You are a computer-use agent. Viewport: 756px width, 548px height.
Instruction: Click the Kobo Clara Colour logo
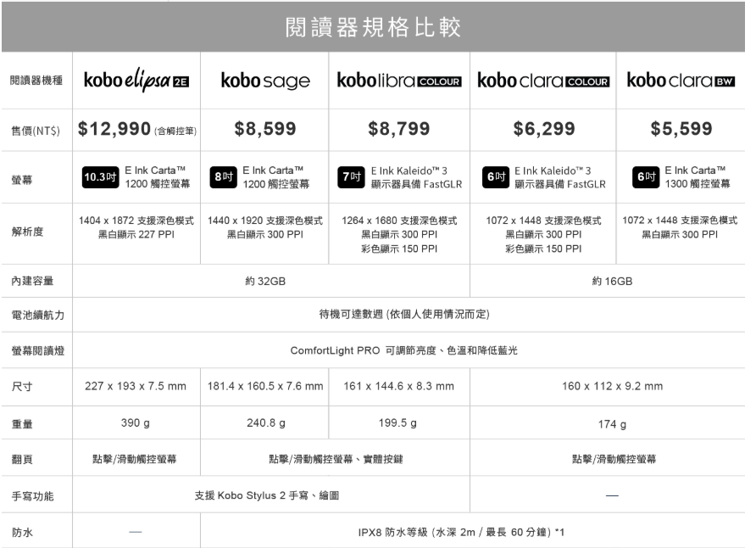point(543,80)
